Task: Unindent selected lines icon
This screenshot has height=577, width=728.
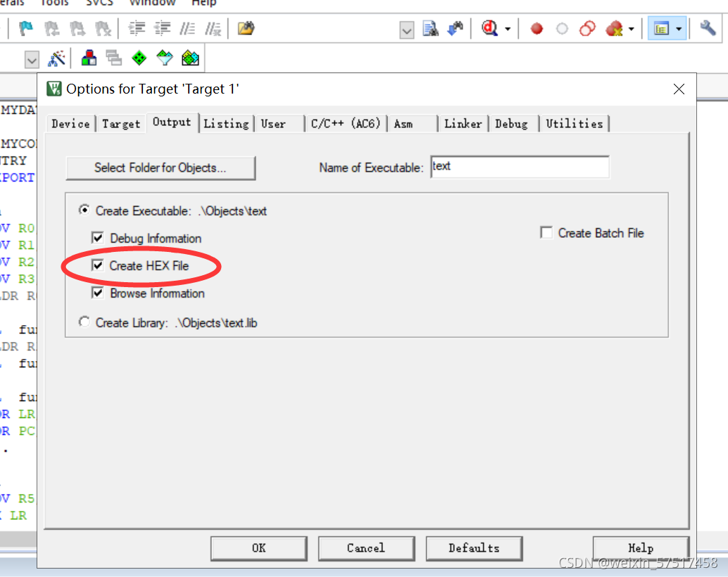Action: point(162,29)
